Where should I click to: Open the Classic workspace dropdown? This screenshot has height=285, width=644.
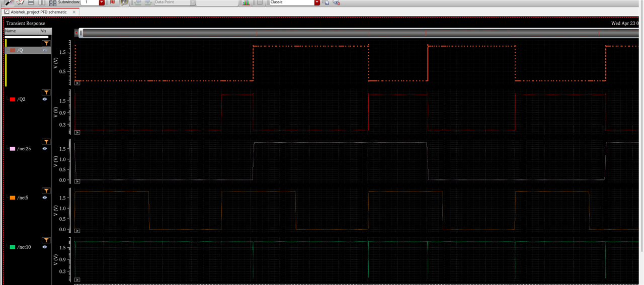click(317, 3)
